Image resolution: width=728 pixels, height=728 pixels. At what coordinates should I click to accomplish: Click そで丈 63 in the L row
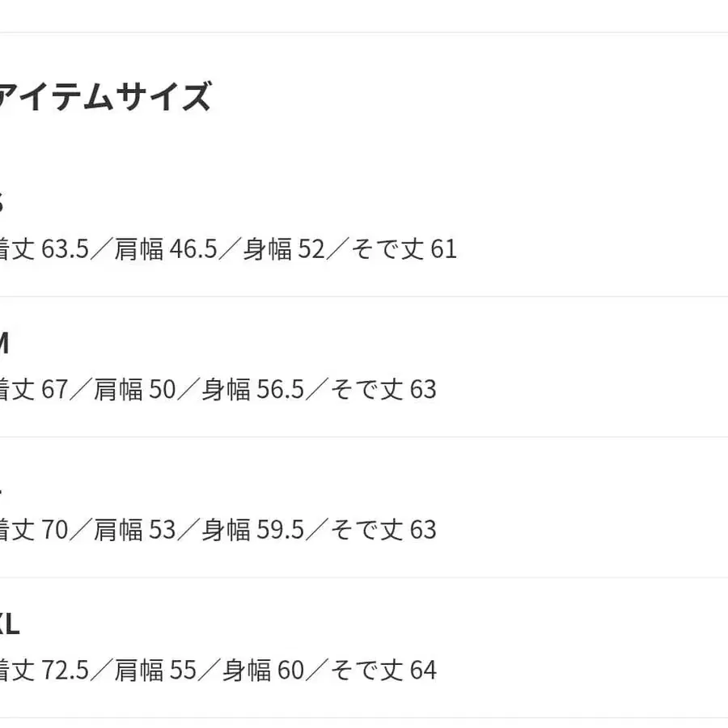383,530
